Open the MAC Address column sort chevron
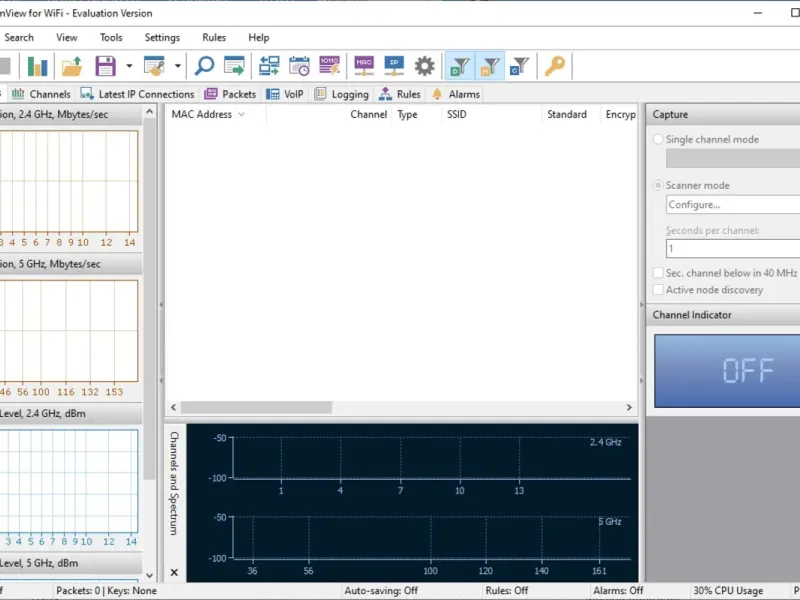The width and height of the screenshot is (800, 600). [x=241, y=115]
